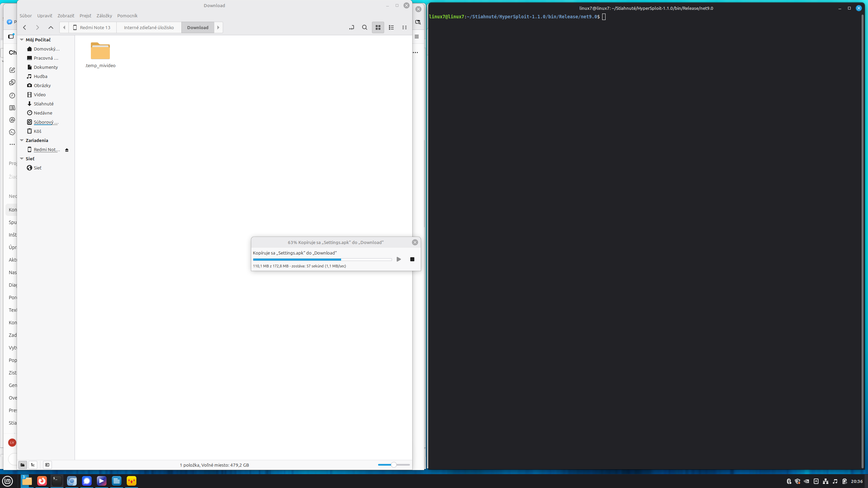Screen dimensions: 868x488
Task: Hide the sidebar via status bar button
Action: point(47,465)
